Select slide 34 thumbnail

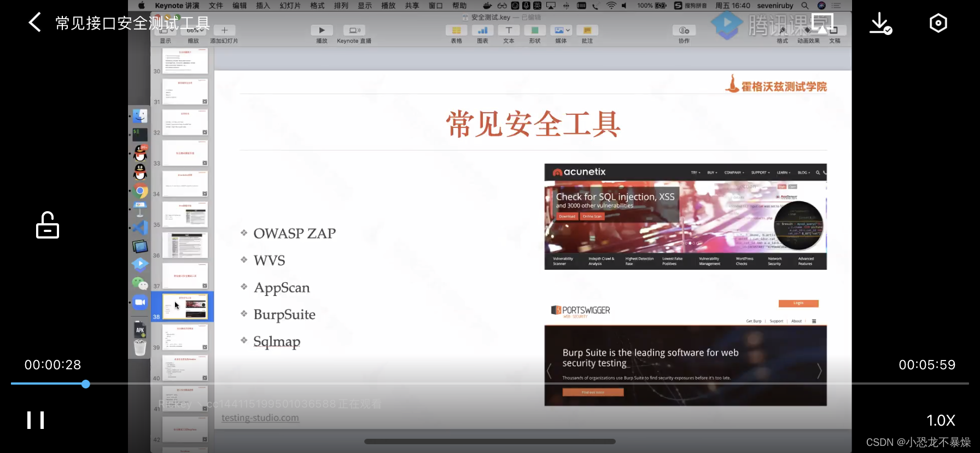click(x=185, y=183)
